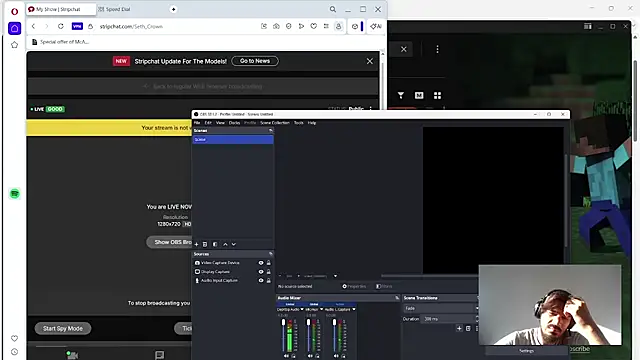The image size is (640, 360).
Task: Open the OBS File menu
Action: point(197,122)
